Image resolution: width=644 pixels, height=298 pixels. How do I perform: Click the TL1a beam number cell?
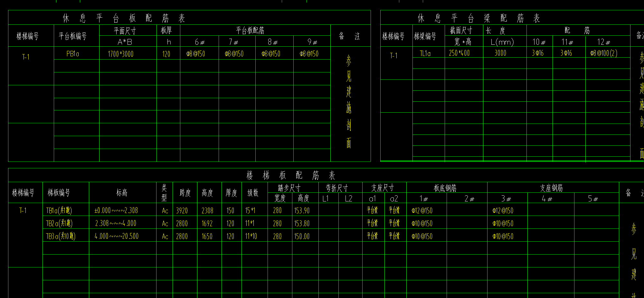pos(425,53)
